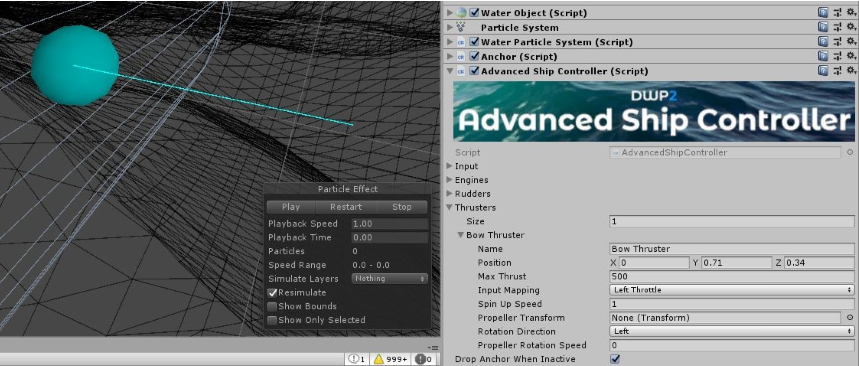Expand the Engines section

point(450,180)
